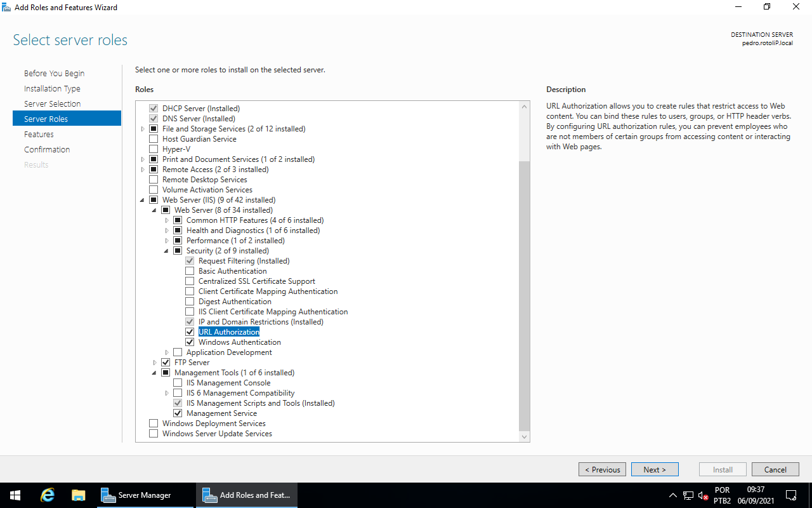Click the Cancel button
This screenshot has height=508, width=812.
pos(775,469)
